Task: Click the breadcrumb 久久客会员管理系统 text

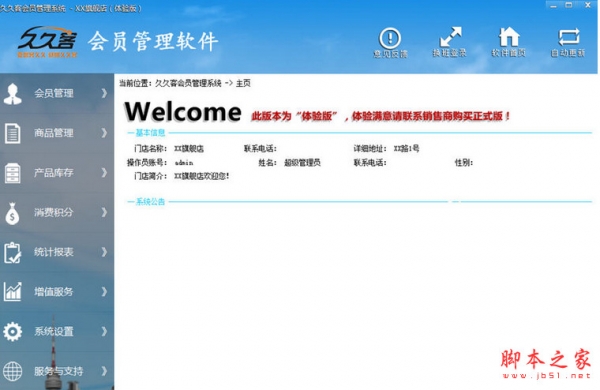Action: coord(188,83)
